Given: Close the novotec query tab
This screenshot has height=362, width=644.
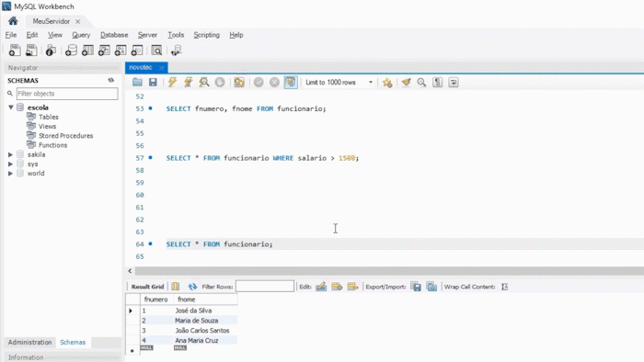Looking at the screenshot, I should (162, 68).
